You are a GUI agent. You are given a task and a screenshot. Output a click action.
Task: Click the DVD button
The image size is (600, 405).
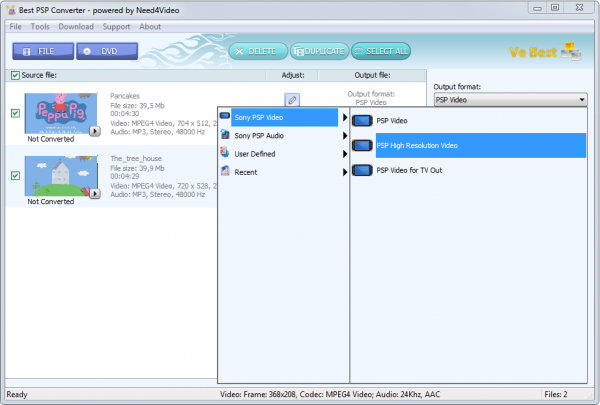tap(107, 51)
